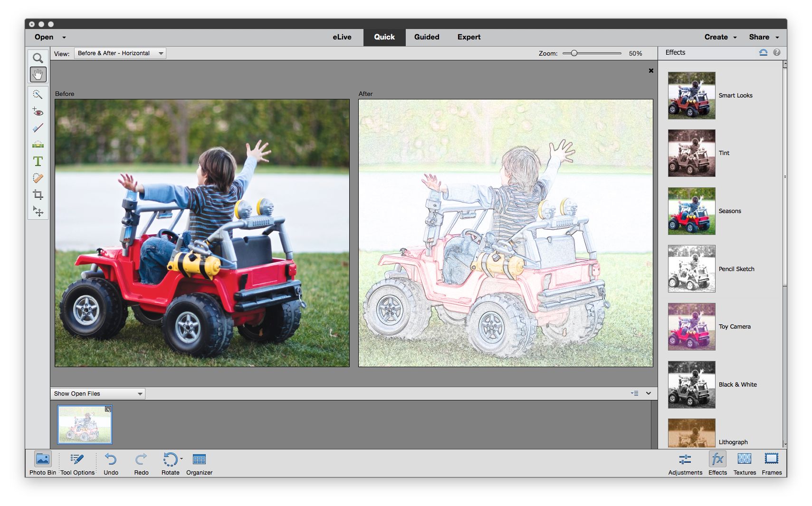
Task: Select the Type tool
Action: (x=38, y=161)
